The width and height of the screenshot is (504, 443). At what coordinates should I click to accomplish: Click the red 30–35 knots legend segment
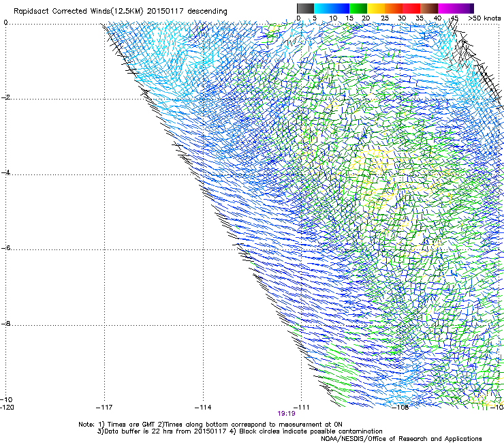click(411, 8)
